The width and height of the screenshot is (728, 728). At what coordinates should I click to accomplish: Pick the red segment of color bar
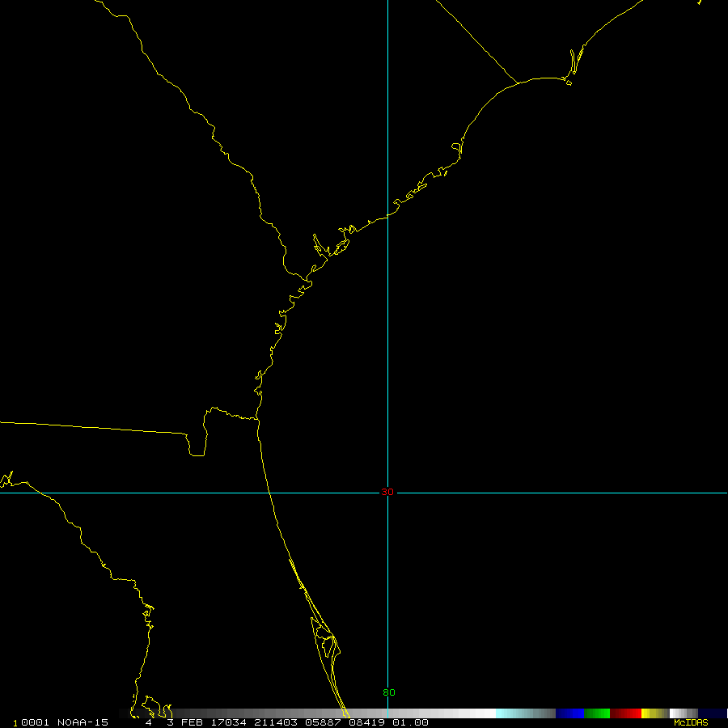625,713
